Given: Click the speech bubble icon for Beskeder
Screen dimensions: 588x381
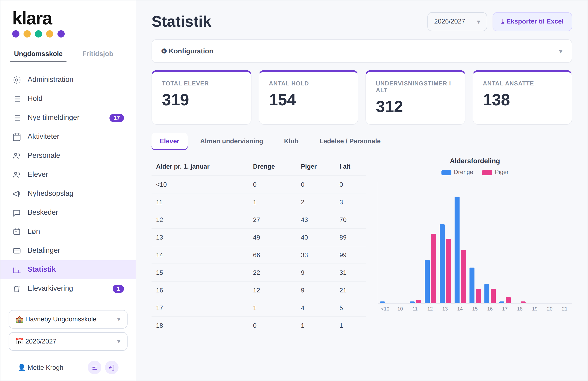Looking at the screenshot, I should [x=17, y=213].
